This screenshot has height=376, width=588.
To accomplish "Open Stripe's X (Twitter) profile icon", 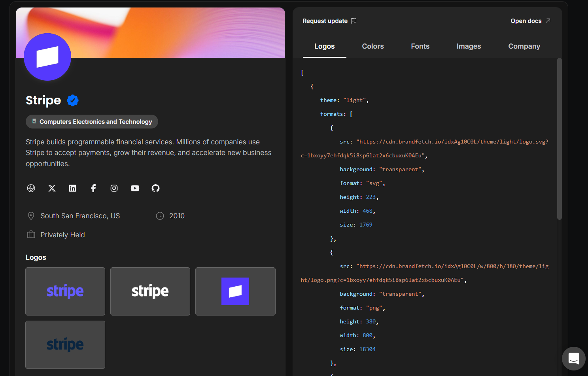I will point(52,188).
